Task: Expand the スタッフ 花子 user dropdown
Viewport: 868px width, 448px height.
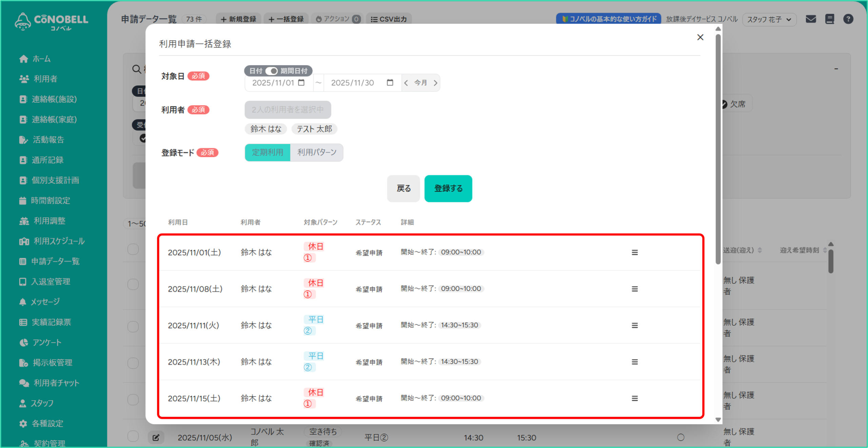Action: [x=769, y=19]
